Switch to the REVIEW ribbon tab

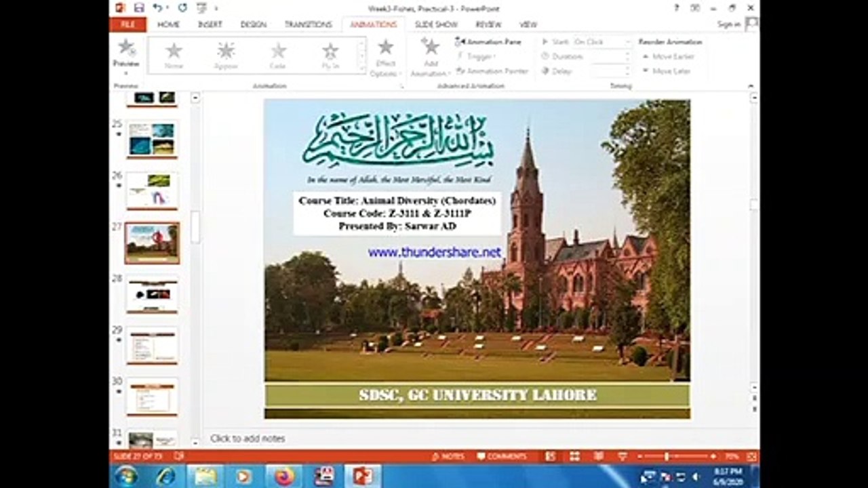(488, 24)
